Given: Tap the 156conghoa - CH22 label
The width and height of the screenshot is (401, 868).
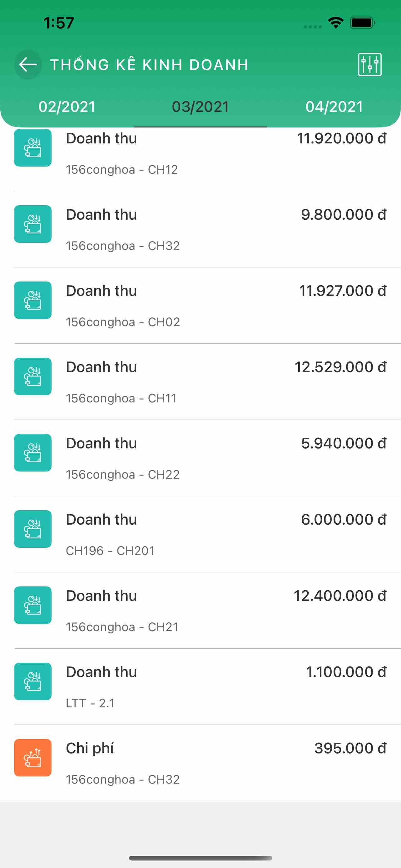Looking at the screenshot, I should [x=122, y=474].
